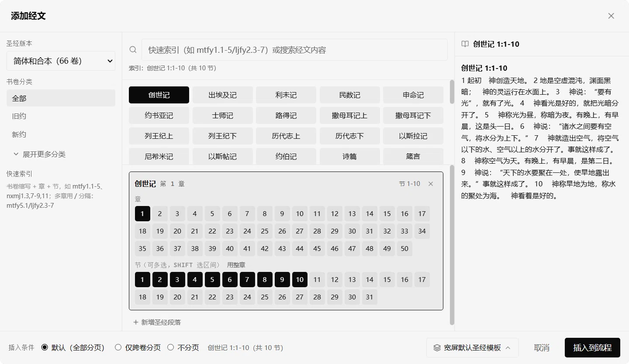
Task: Click the book list scrollbar
Action: coord(452,92)
